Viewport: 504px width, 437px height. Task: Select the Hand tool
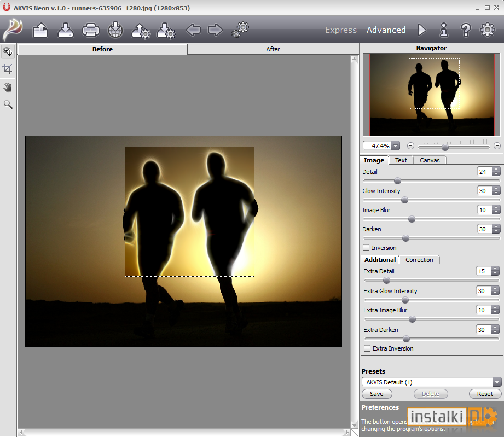(x=8, y=87)
